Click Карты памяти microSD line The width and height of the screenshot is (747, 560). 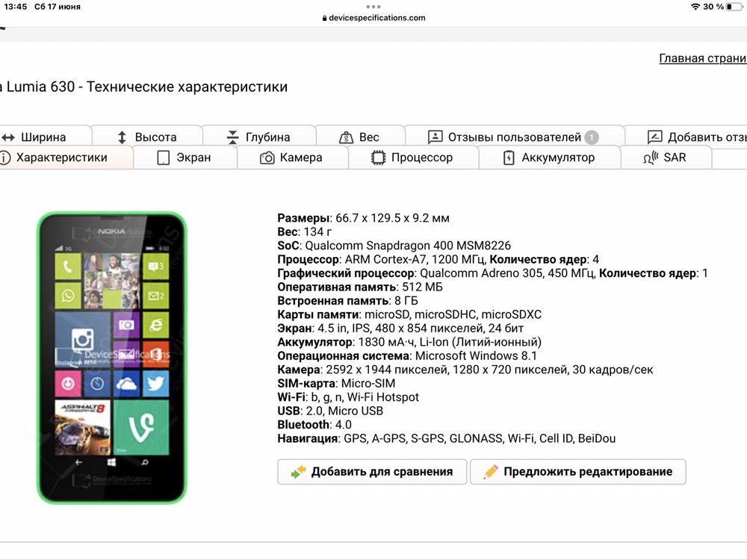pos(409,315)
